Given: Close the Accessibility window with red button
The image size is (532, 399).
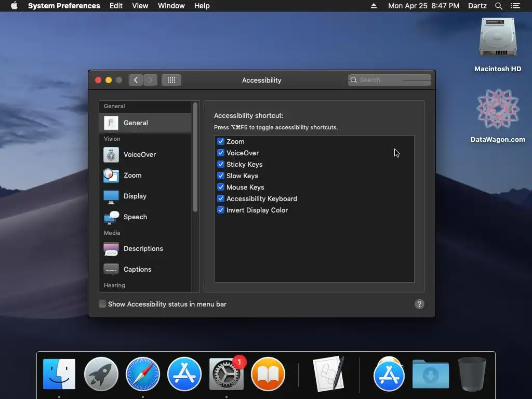Looking at the screenshot, I should [x=98, y=80].
